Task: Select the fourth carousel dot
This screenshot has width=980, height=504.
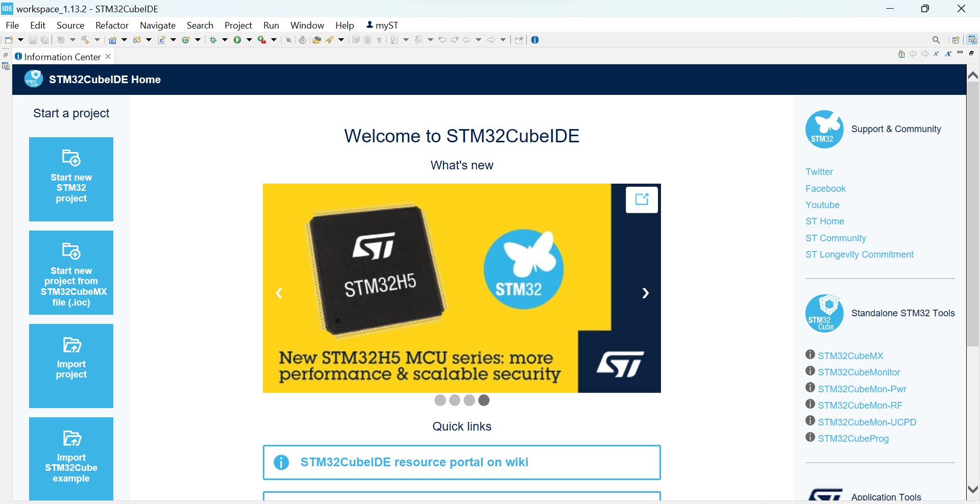Action: click(484, 400)
